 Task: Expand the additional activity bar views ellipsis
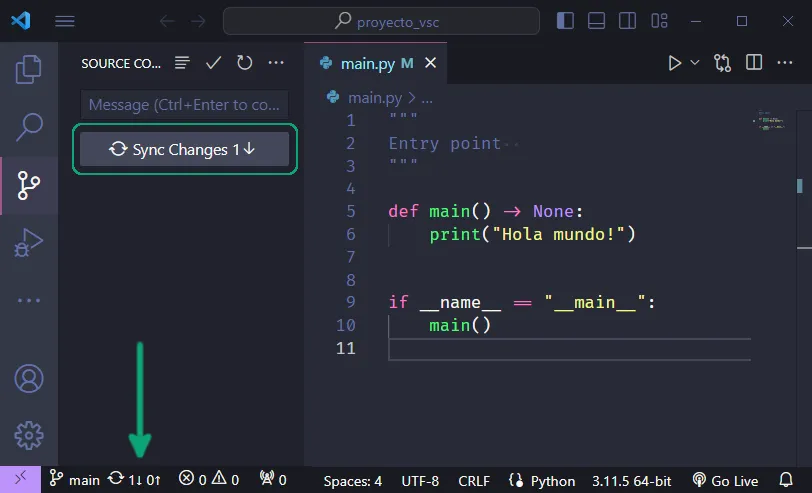29,300
